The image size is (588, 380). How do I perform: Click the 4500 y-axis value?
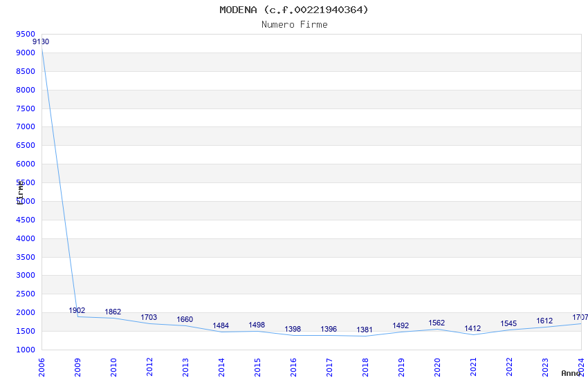[x=26, y=220]
